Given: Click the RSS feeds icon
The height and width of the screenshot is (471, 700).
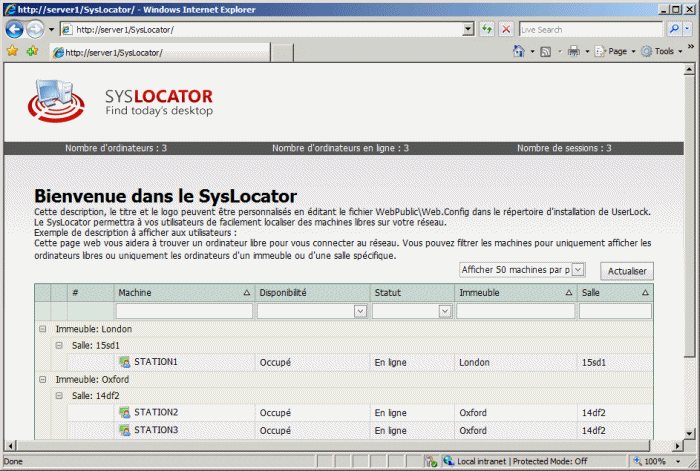Looking at the screenshot, I should point(546,52).
